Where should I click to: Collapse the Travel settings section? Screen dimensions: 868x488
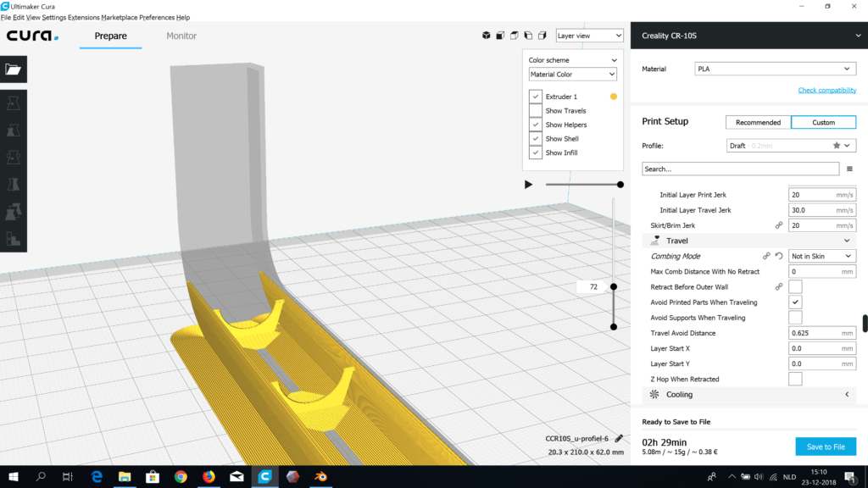[749, 241]
